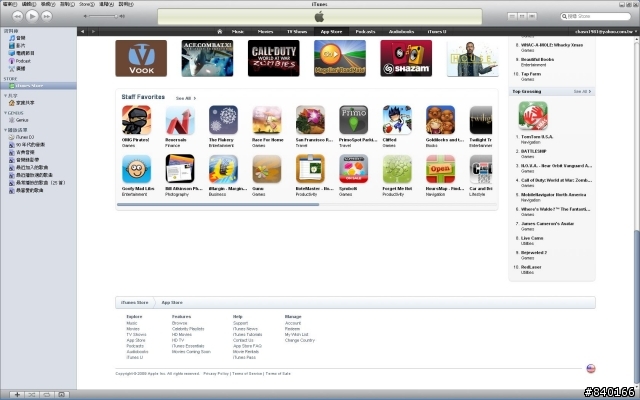
Task: Skip back with the Previous track button
Action: point(18,16)
